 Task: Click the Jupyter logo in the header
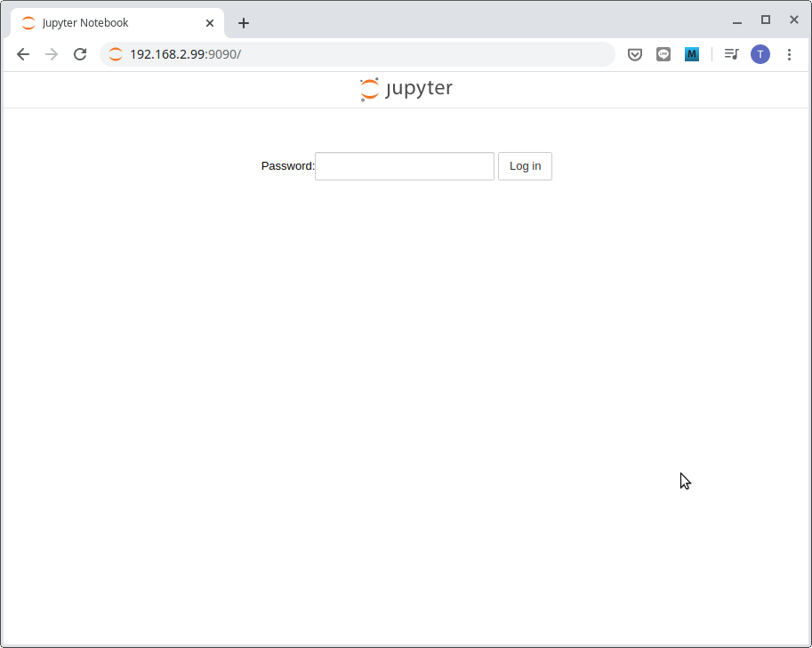pyautogui.click(x=406, y=89)
